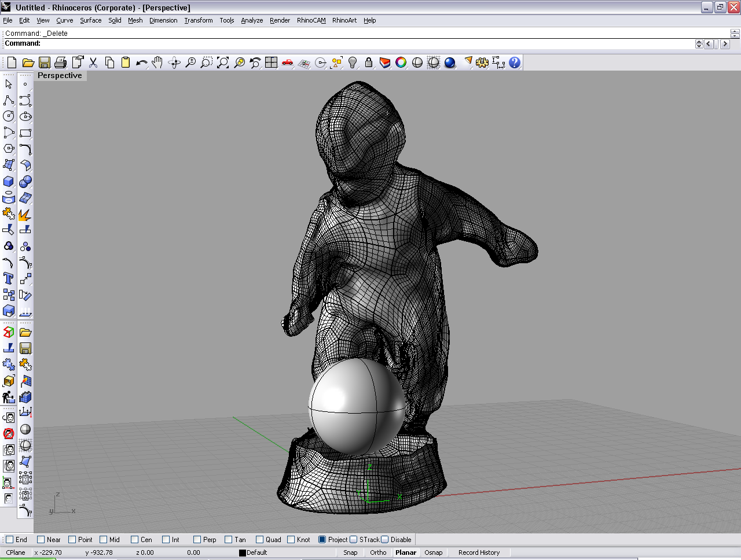Image resolution: width=741 pixels, height=560 pixels.
Task: Click the Explode tool icon
Action: point(25,215)
